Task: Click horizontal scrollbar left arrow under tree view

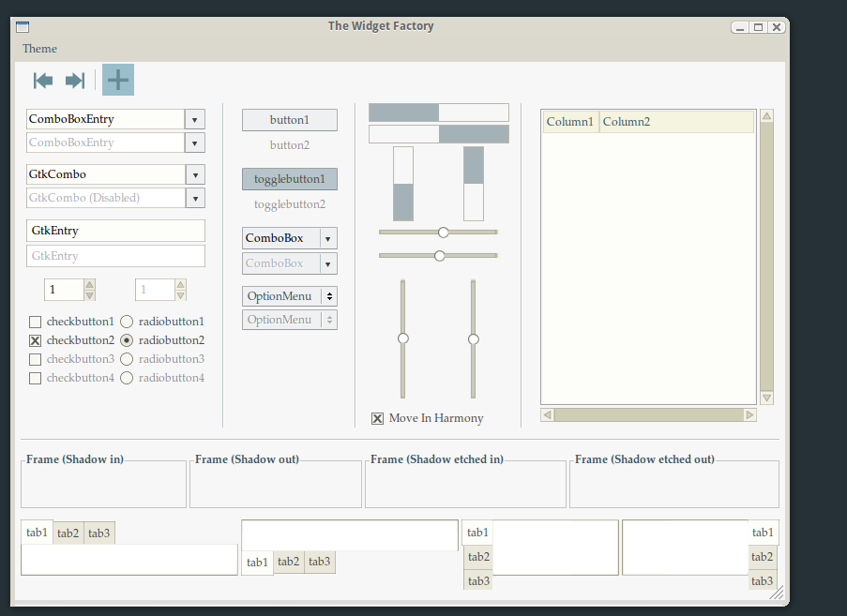Action: 547,414
